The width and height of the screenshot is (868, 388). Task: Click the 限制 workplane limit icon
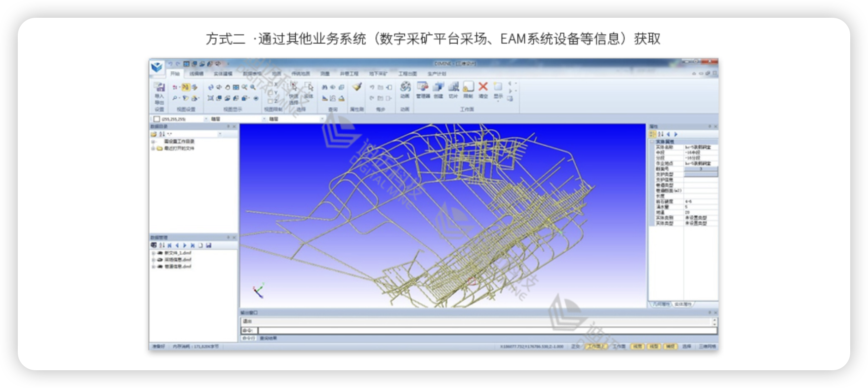tap(468, 87)
